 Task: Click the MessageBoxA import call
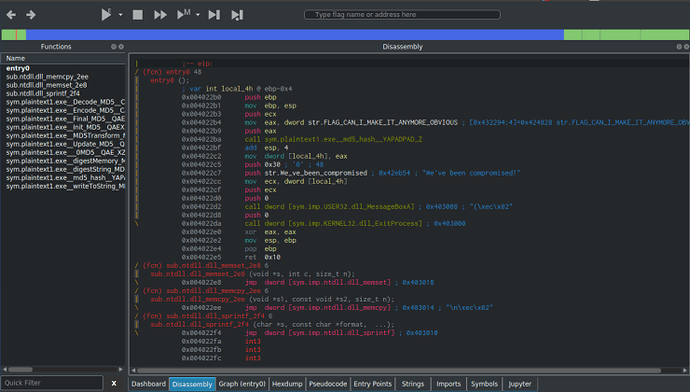tap(351, 207)
